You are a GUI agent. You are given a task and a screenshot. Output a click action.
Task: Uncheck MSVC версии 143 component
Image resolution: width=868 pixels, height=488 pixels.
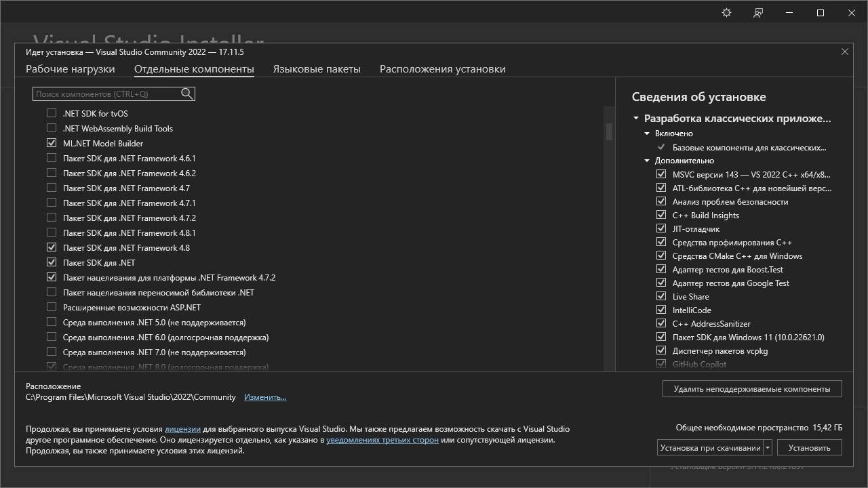661,174
